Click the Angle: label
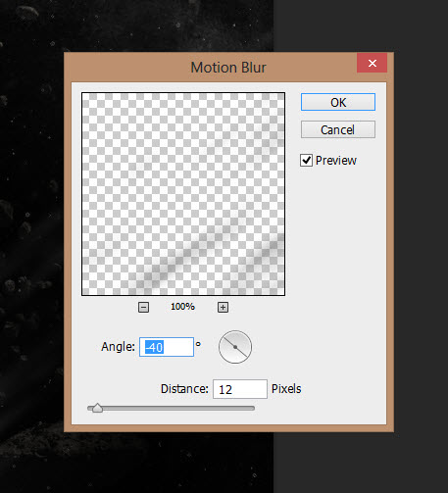The image size is (448, 493). [118, 347]
